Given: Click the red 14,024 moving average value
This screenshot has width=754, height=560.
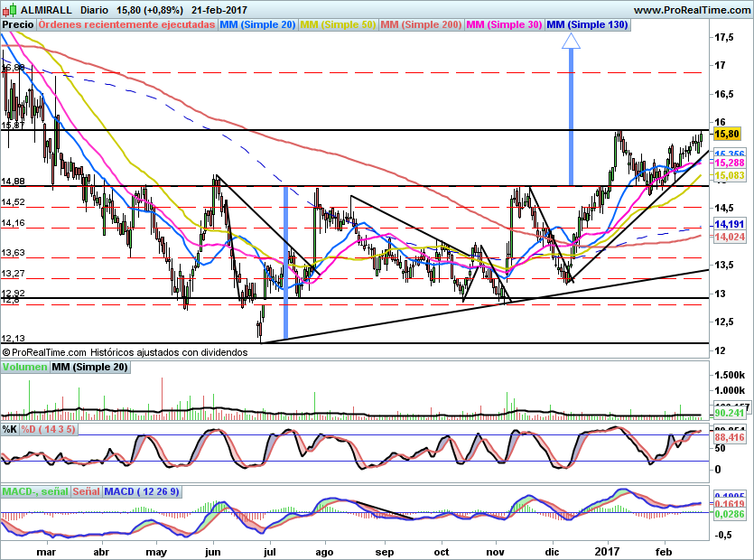Looking at the screenshot, I should point(730,237).
